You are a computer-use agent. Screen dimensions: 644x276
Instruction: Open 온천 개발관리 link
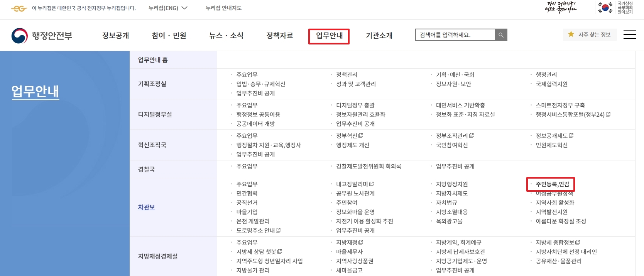pos(253,221)
